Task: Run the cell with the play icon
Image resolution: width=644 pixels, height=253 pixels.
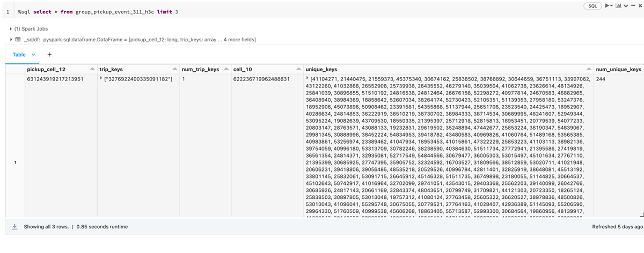Action: click(606, 6)
